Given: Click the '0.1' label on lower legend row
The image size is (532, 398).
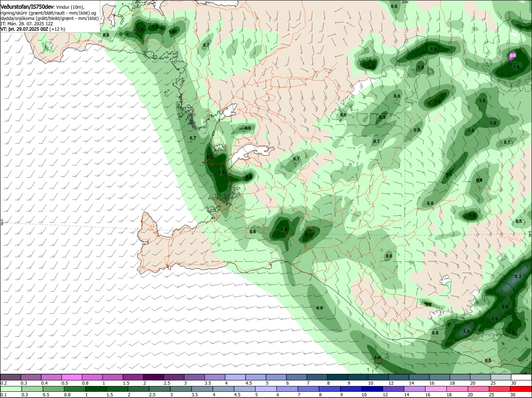Looking at the screenshot, I should coord(4,395).
